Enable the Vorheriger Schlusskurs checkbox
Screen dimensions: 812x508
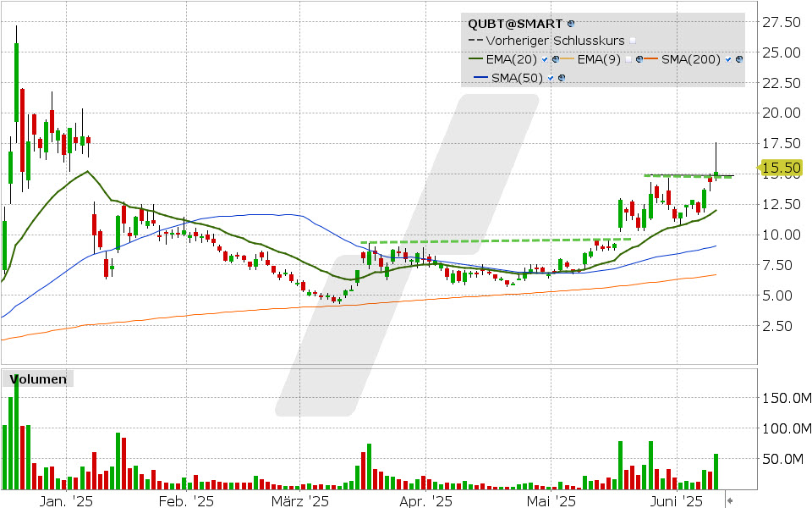pyautogui.click(x=633, y=41)
